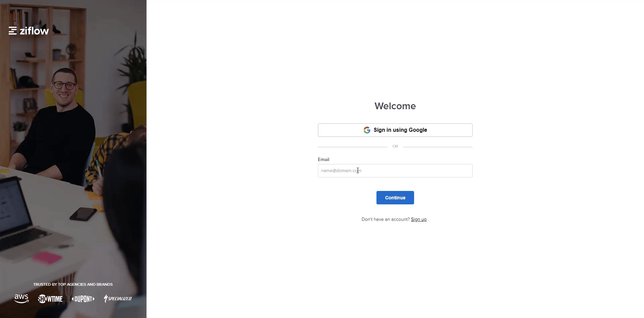Click the OR divider text
Image resolution: width=644 pixels, height=318 pixels.
pos(395,147)
